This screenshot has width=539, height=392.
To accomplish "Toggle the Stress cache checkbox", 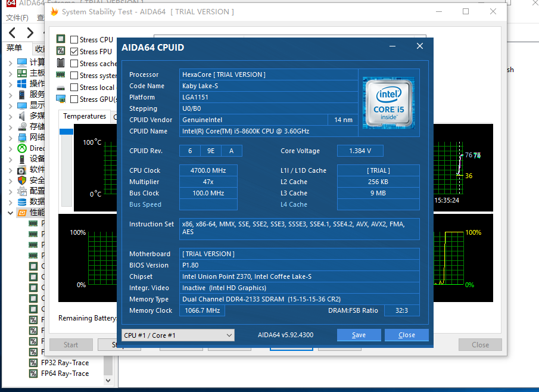I will click(x=74, y=64).
